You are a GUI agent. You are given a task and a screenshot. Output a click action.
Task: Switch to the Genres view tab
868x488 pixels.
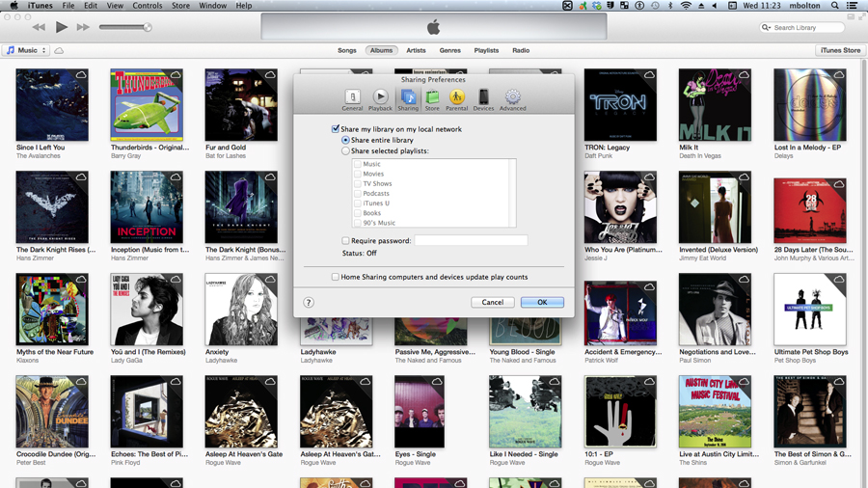coord(450,50)
